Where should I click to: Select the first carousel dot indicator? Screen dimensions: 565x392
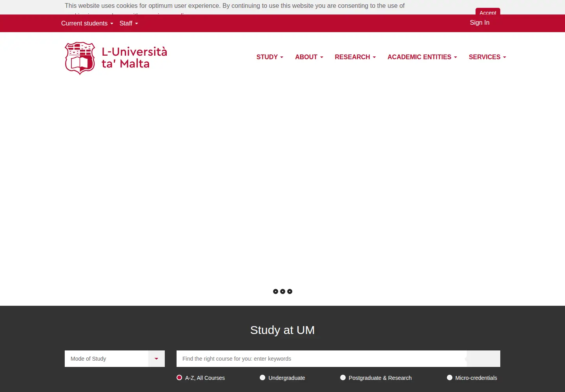pos(275,291)
